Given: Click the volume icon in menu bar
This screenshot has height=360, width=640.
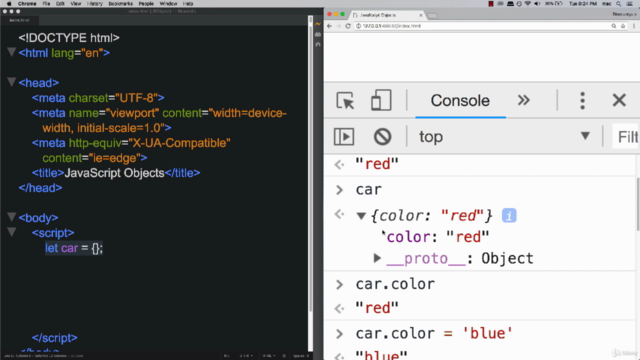Looking at the screenshot, I should tap(537, 4).
